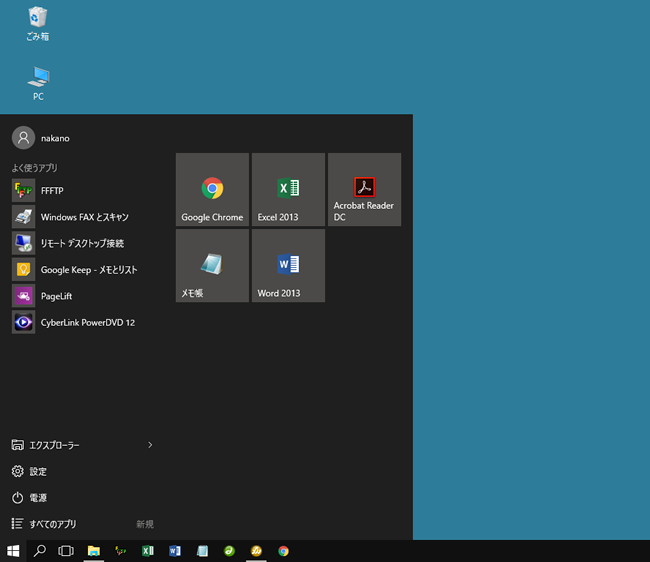Screen dimensions: 650x562
Task: Launch Windows FAX and Scan
Action: pos(84,217)
